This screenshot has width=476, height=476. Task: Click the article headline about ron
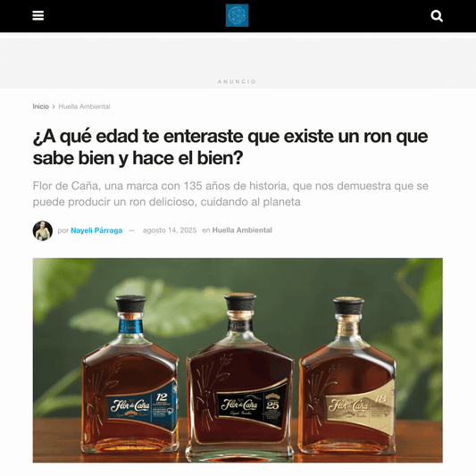click(x=230, y=147)
